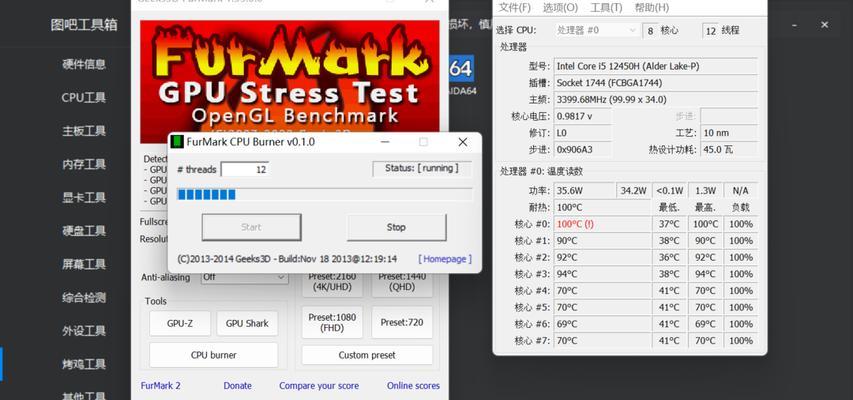Open the FurMark 2 link

coord(160,385)
